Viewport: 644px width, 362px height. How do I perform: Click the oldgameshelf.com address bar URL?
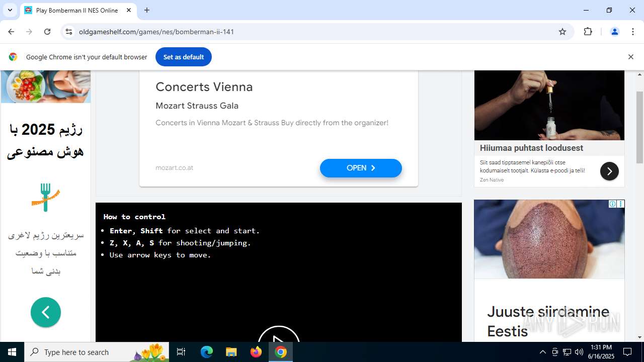[156, 32]
